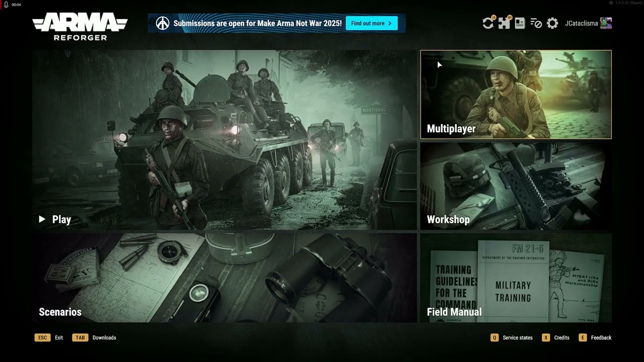Click the Play label
This screenshot has height=362, width=644.
[61, 220]
